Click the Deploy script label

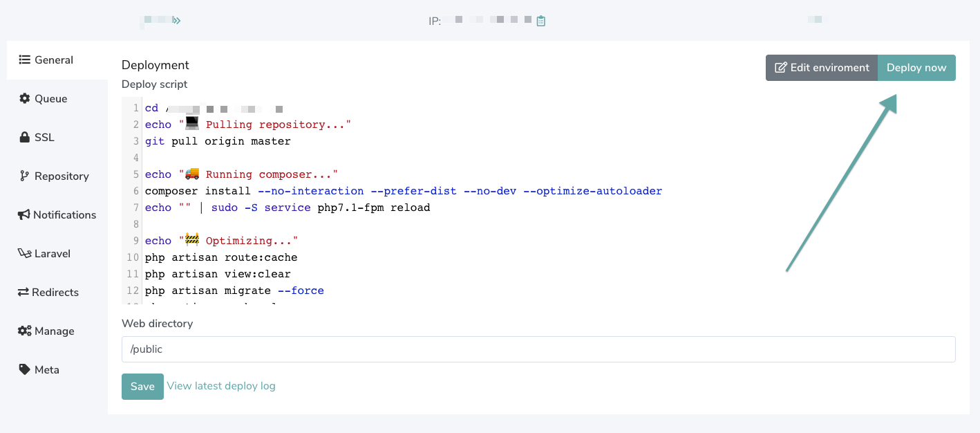[155, 84]
